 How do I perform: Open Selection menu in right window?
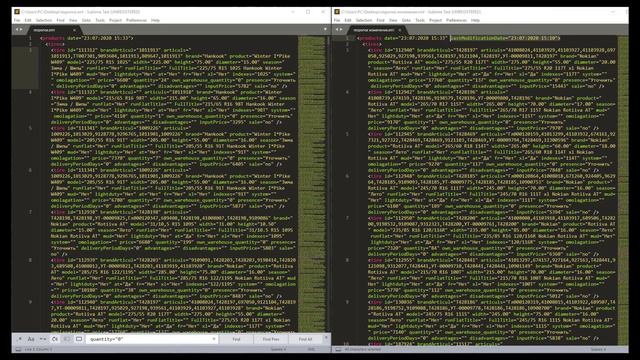tap(364, 20)
